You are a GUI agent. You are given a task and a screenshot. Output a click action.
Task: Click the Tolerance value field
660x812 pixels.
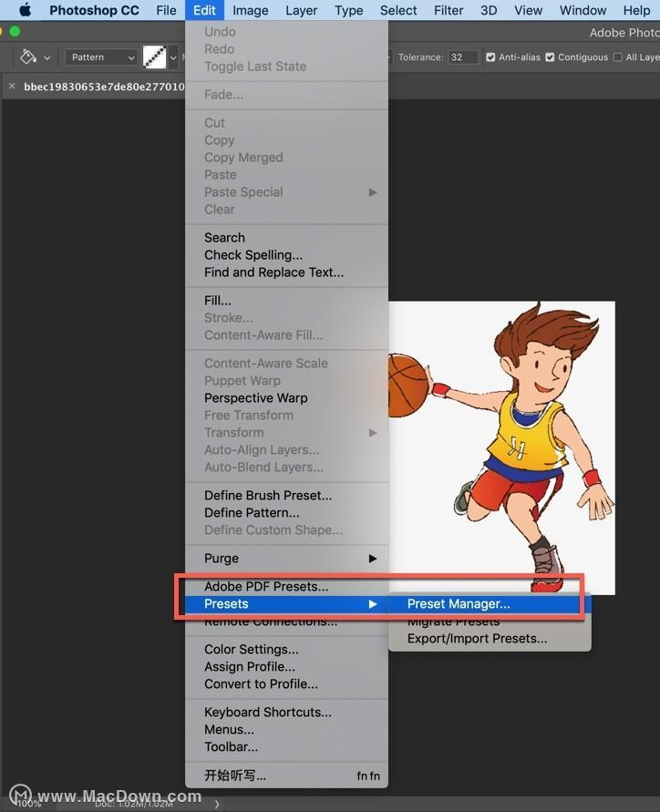pos(463,57)
